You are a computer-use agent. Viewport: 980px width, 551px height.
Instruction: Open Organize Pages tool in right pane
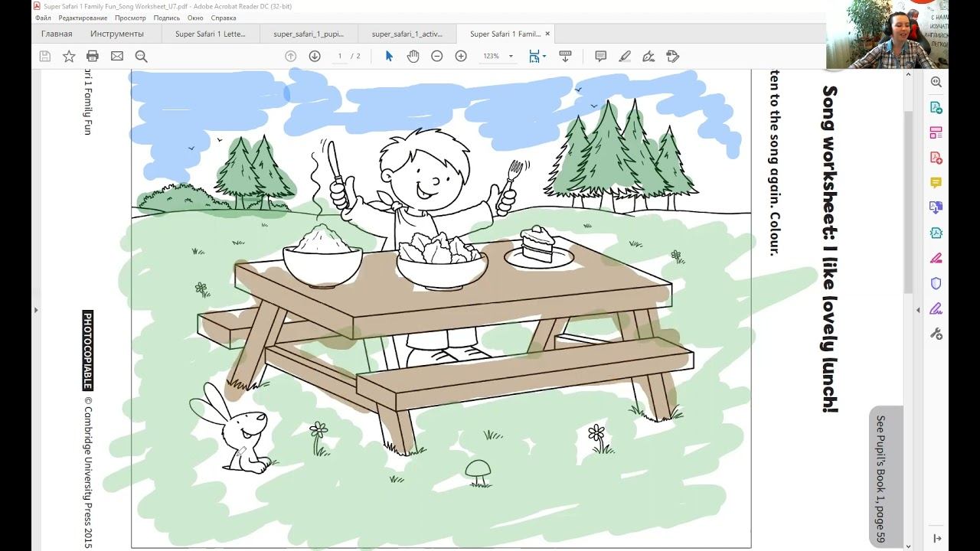(936, 132)
